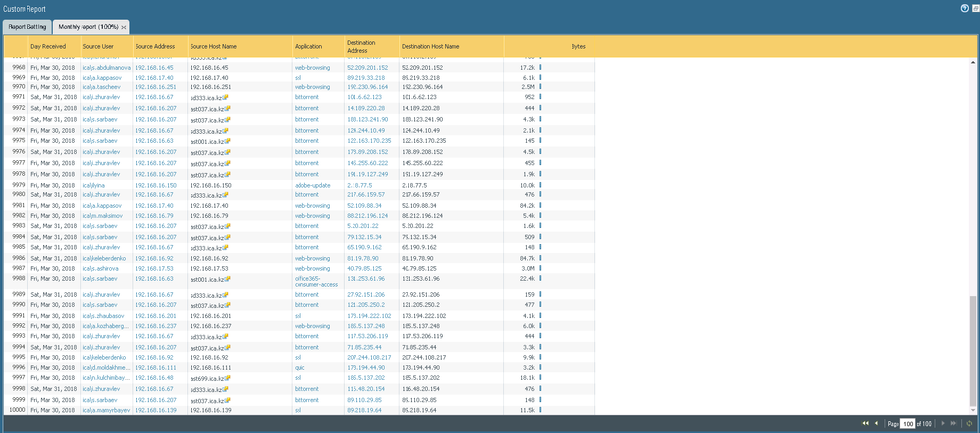Refresh the report with the refresh icon
The height and width of the screenshot is (433, 980).
pyautogui.click(x=970, y=423)
